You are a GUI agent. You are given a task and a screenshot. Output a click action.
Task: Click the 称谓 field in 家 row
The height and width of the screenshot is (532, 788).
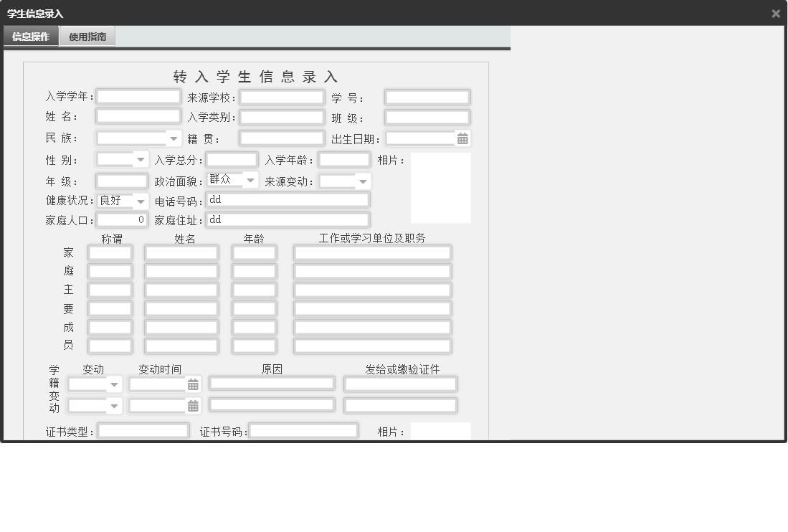point(110,252)
